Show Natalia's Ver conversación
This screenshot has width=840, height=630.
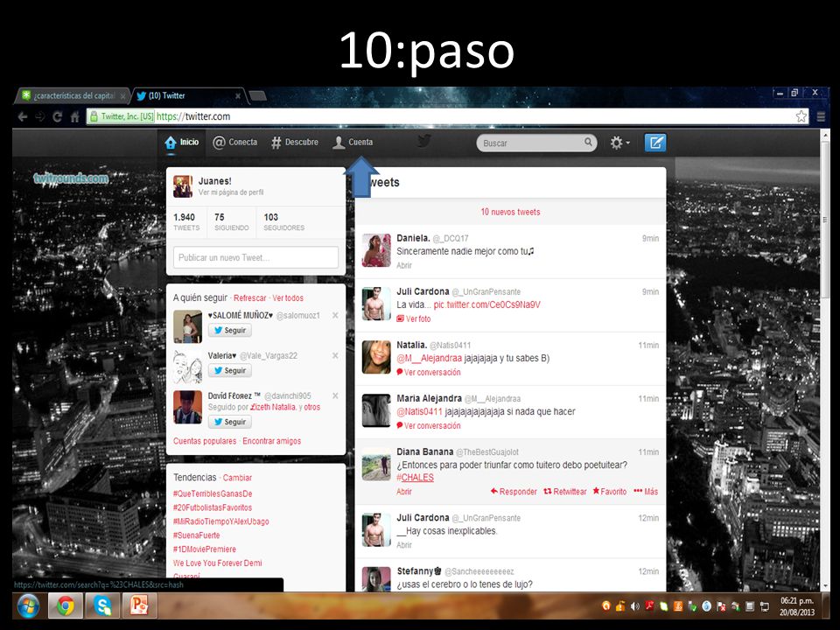tap(429, 373)
